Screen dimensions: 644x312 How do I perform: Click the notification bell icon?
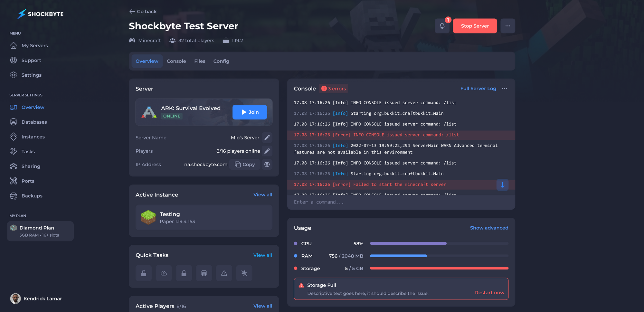tap(442, 26)
